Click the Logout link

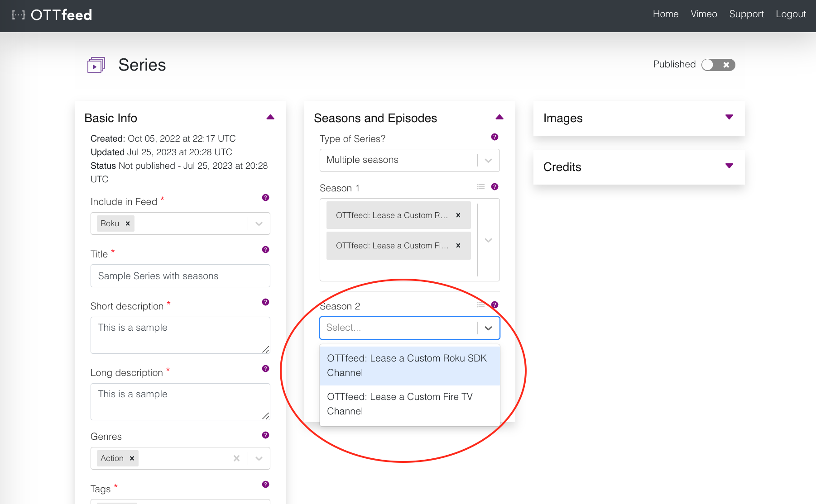pos(791,14)
